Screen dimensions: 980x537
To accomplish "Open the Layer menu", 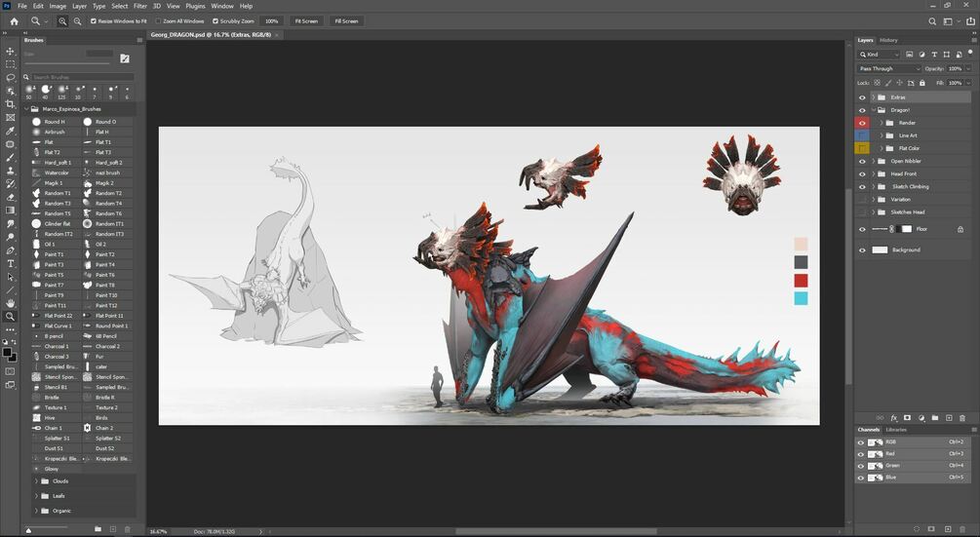I will point(79,6).
